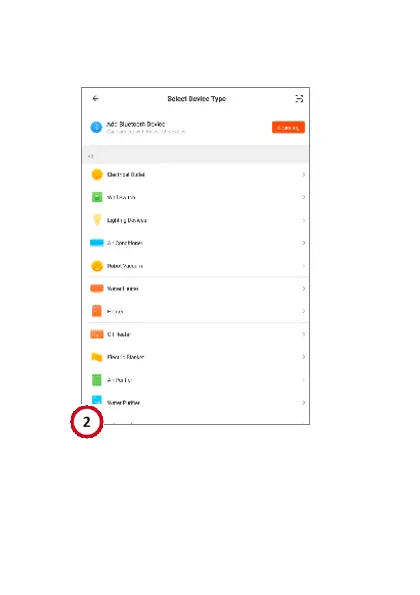Tap the Lighting Devices bulb icon
This screenshot has width=420, height=595.
tap(97, 220)
